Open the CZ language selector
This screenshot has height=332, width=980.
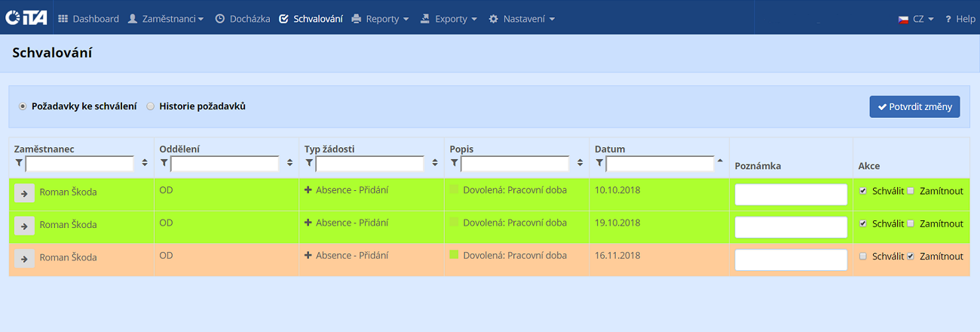point(916,19)
